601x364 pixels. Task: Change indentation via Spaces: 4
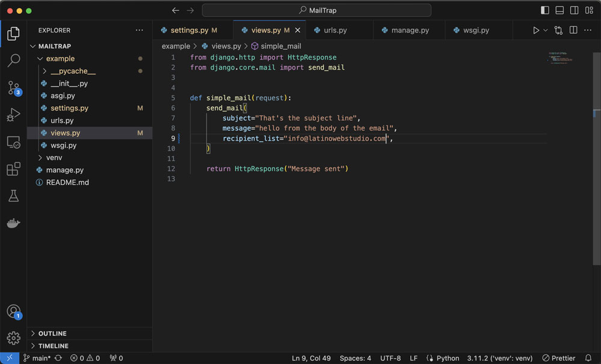click(355, 358)
